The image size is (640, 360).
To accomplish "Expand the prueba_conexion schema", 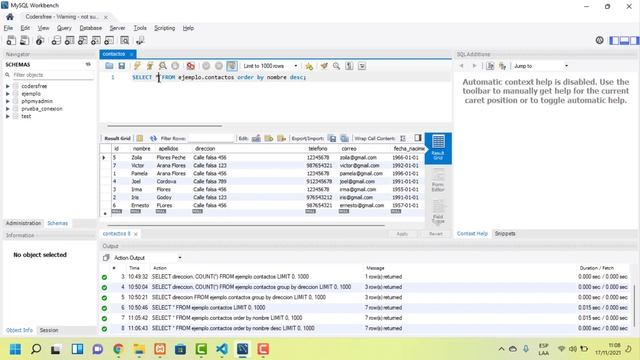I will click(8, 109).
